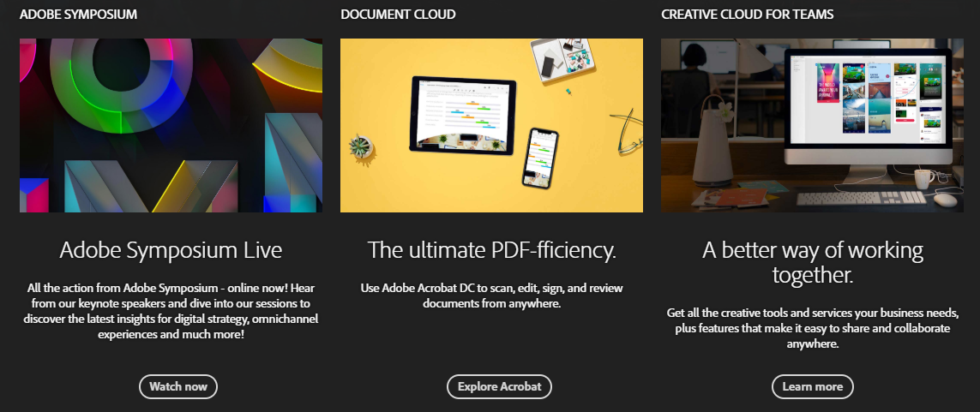Screen dimensions: 980x412
Task: Open the Explore Acrobat button
Action: tap(499, 386)
